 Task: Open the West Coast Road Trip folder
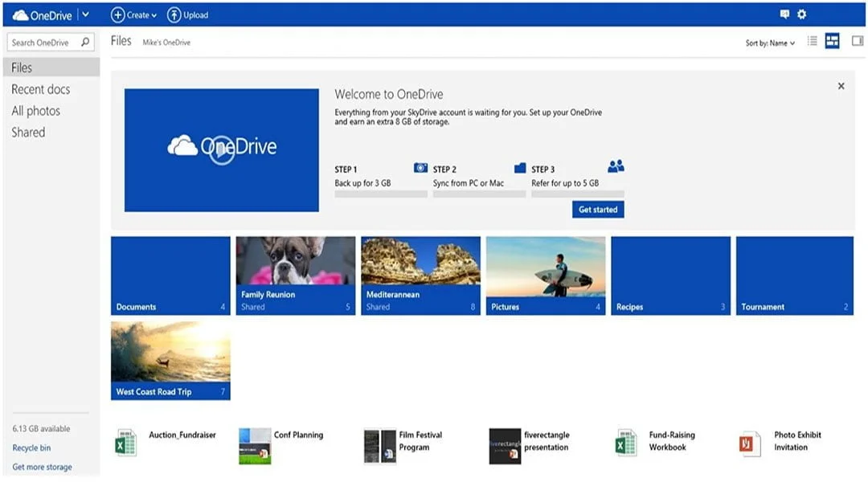click(170, 360)
